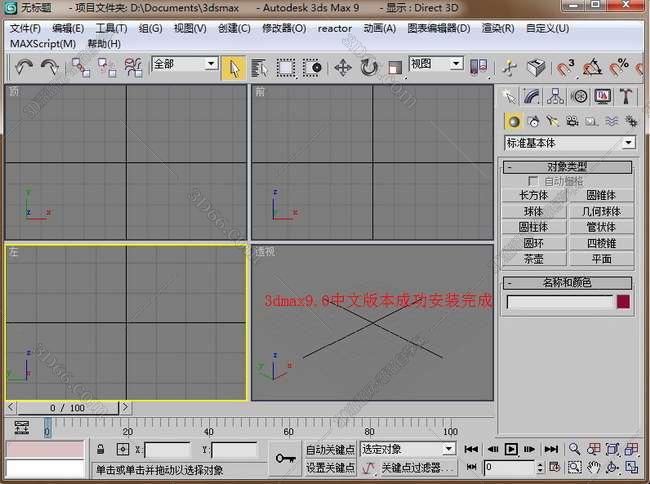Screen dimensions: 650x484
Task: Pick the Rectangular Selection Region tool
Action: [286, 68]
